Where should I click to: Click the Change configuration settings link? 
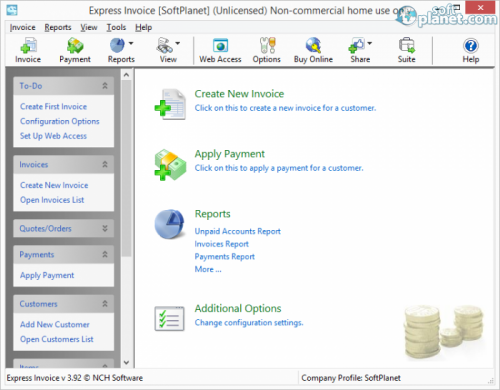coord(249,323)
